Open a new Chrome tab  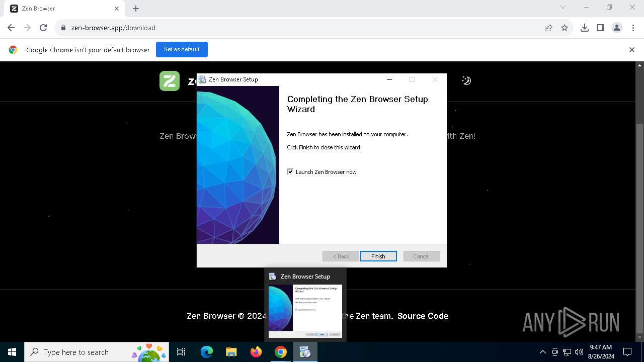(136, 9)
